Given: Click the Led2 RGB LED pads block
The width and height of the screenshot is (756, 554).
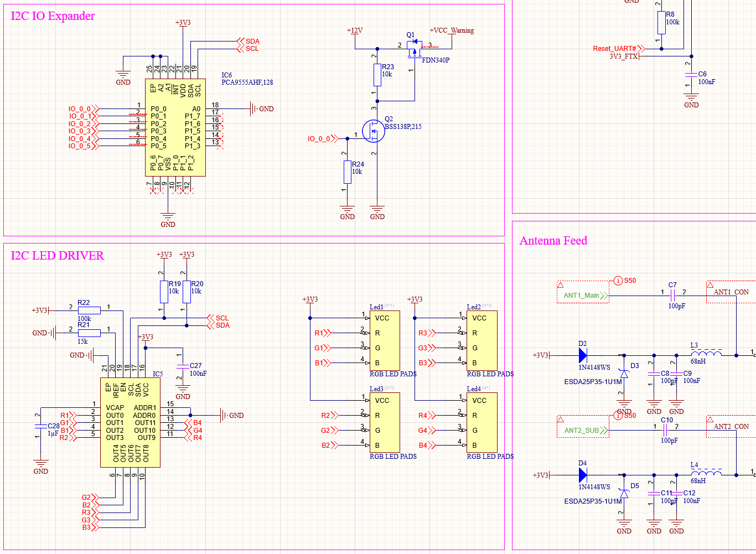Looking at the screenshot, I should (x=482, y=340).
